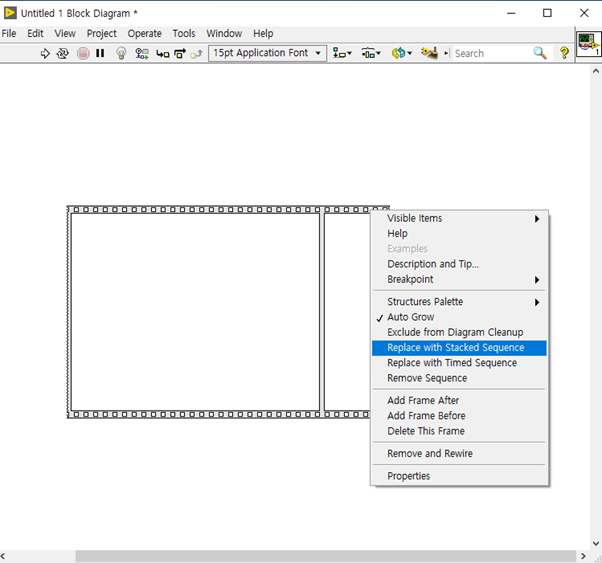The width and height of the screenshot is (602, 563).
Task: Click the Step Into icon
Action: [162, 53]
